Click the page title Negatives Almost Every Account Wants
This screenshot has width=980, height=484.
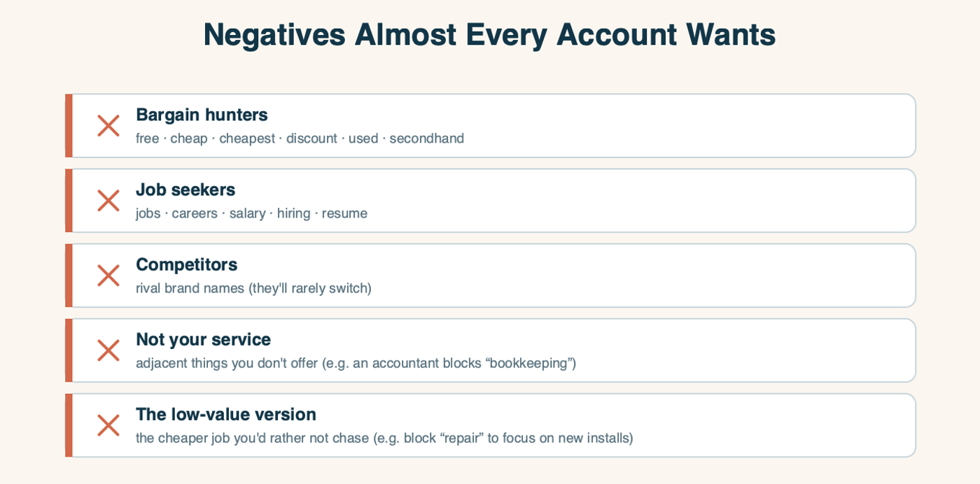489,34
